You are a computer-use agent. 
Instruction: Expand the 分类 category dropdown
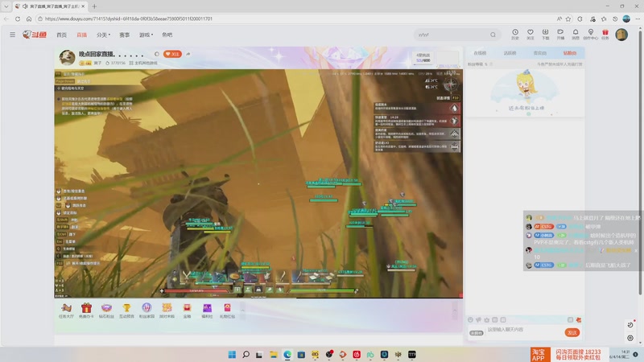tap(103, 35)
